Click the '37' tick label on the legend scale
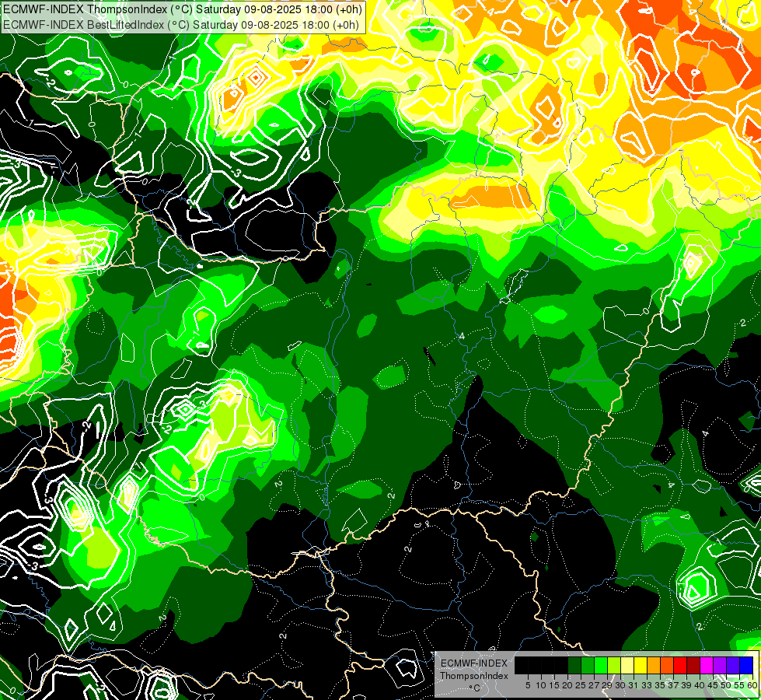The width and height of the screenshot is (761, 700). (674, 685)
